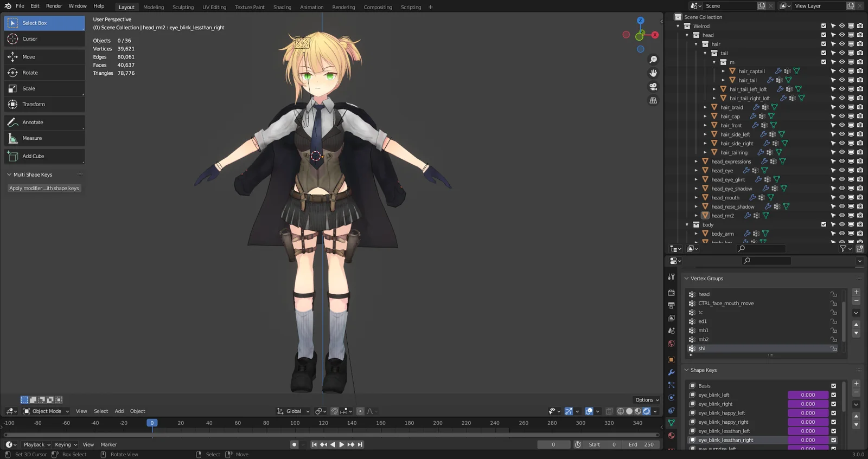Click Apply modifier with shape keys button
Viewport: 868px width, 459px height.
44,189
